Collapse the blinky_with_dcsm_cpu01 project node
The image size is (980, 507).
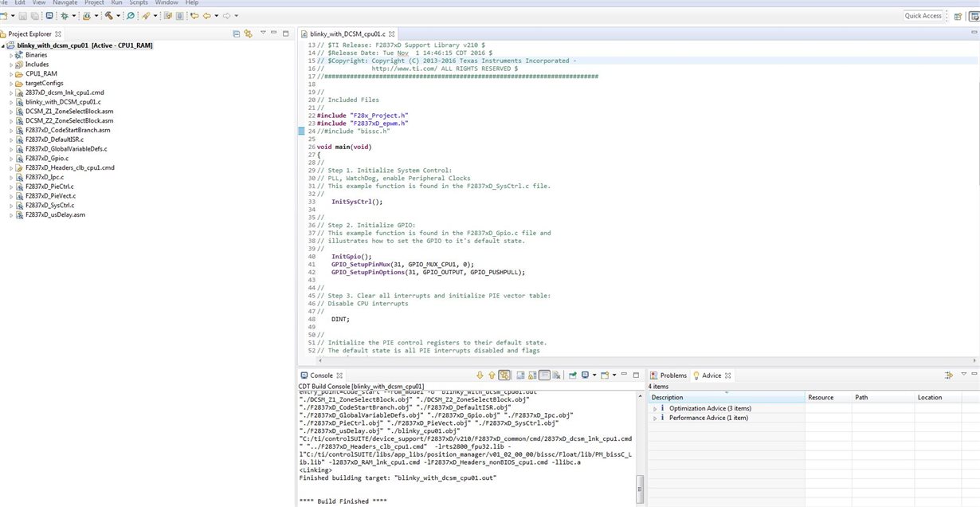[x=3, y=45]
